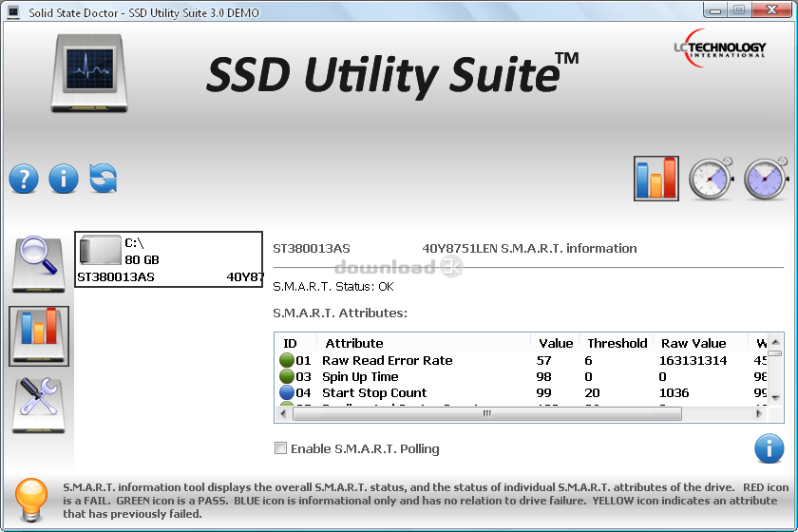Image resolution: width=798 pixels, height=532 pixels.
Task: Click the S.M.A.R.T. Status: OK text
Action: [333, 287]
